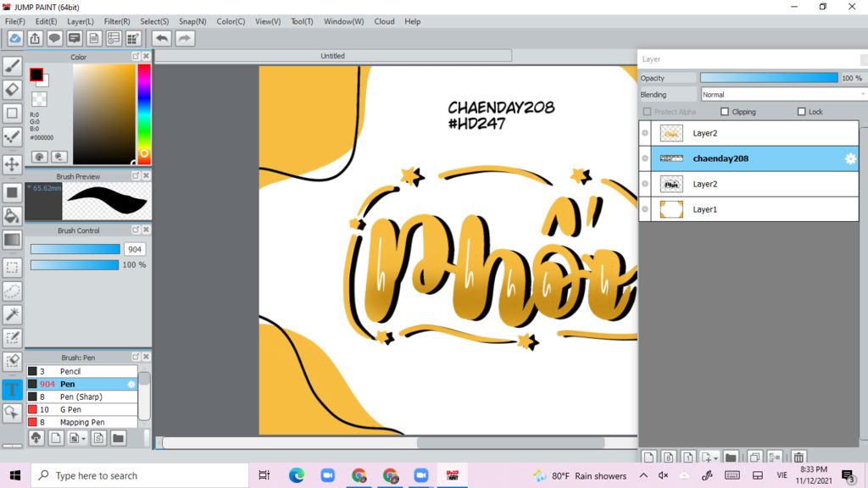Open settings gear of Pen brush
The image size is (868, 488).
point(131,384)
